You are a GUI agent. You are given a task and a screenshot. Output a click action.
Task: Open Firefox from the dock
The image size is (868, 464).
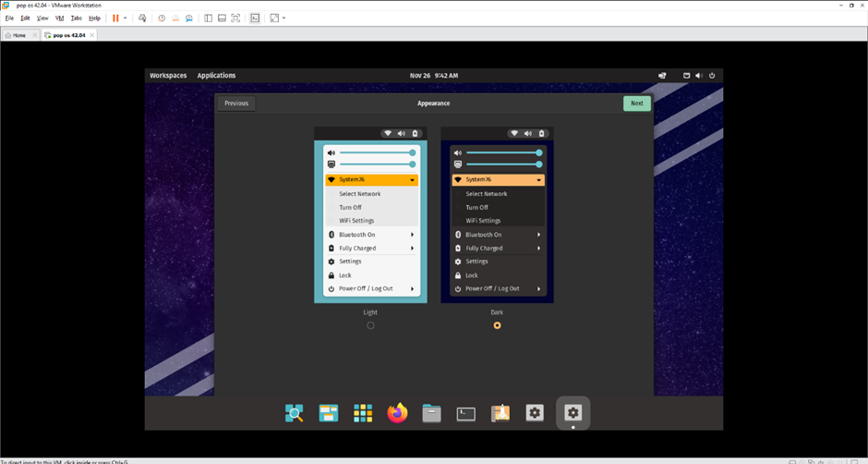click(397, 413)
